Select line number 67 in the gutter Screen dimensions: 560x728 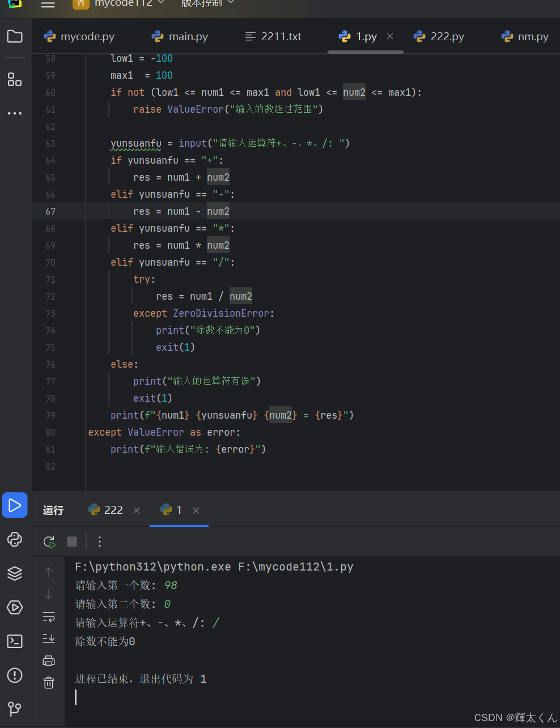click(50, 211)
